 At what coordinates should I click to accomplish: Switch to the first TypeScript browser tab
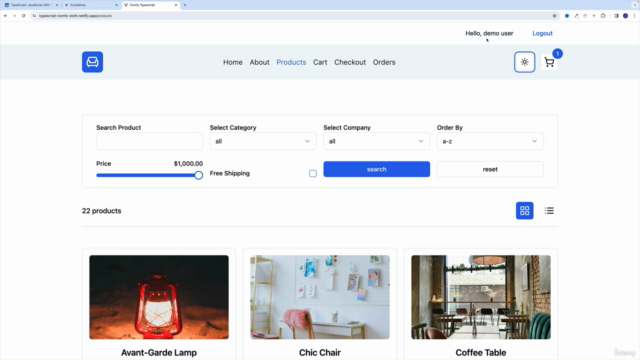(x=31, y=5)
